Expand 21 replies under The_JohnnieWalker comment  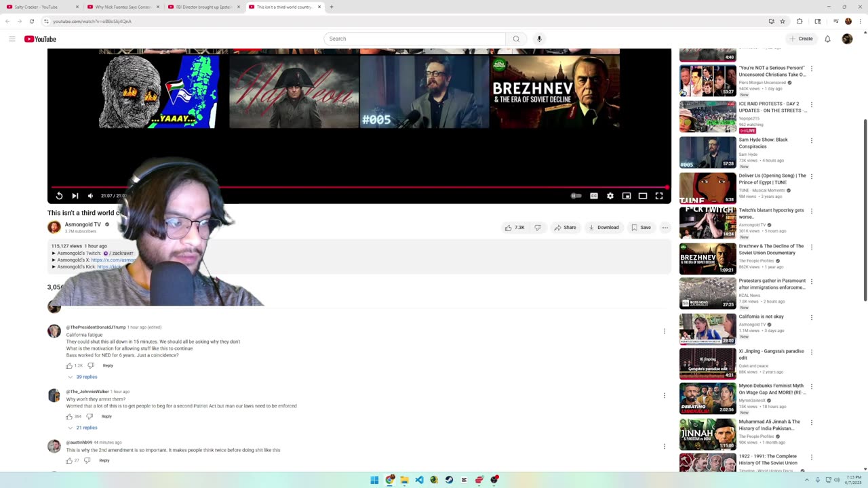point(82,428)
